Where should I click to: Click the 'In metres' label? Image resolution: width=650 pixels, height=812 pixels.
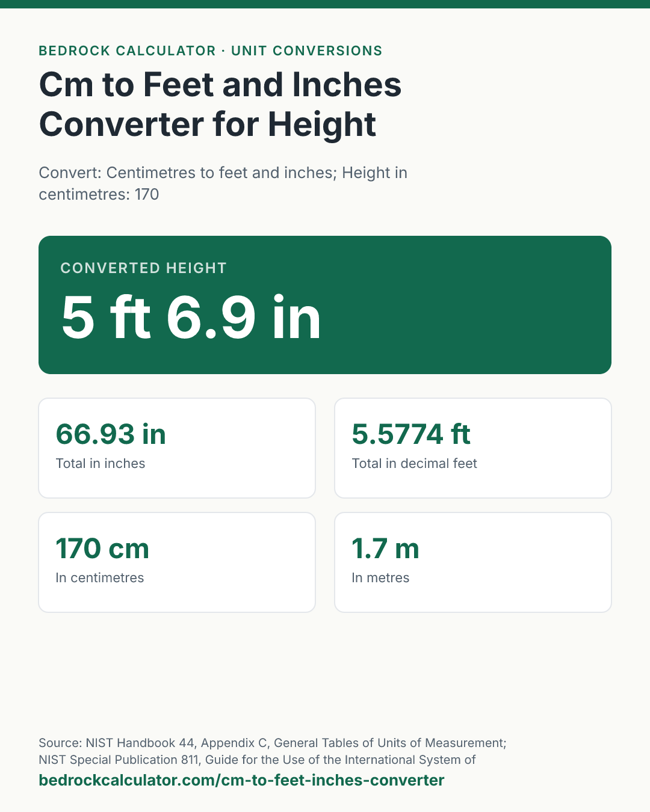(380, 577)
